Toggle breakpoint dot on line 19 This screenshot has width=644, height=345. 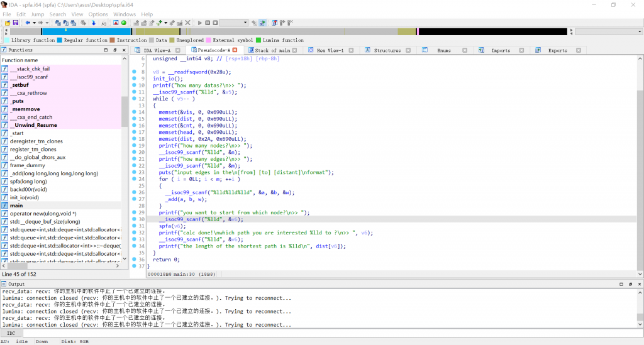(x=135, y=146)
